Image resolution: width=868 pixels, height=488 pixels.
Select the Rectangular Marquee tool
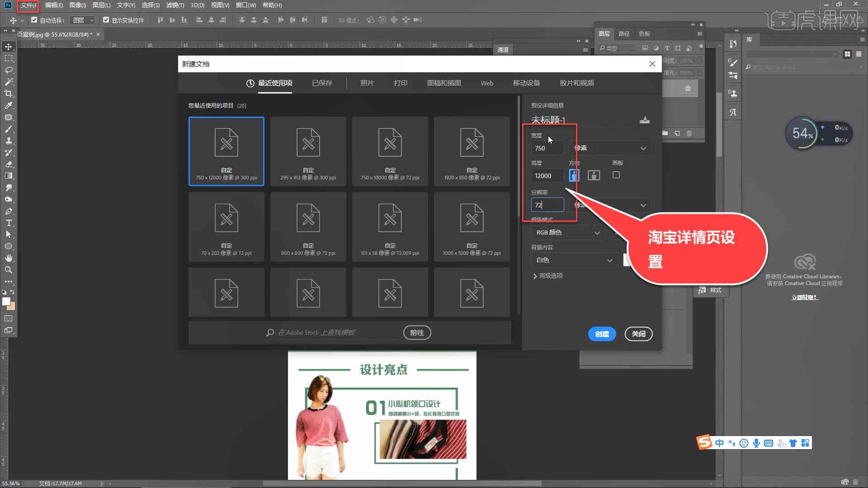pyautogui.click(x=9, y=58)
